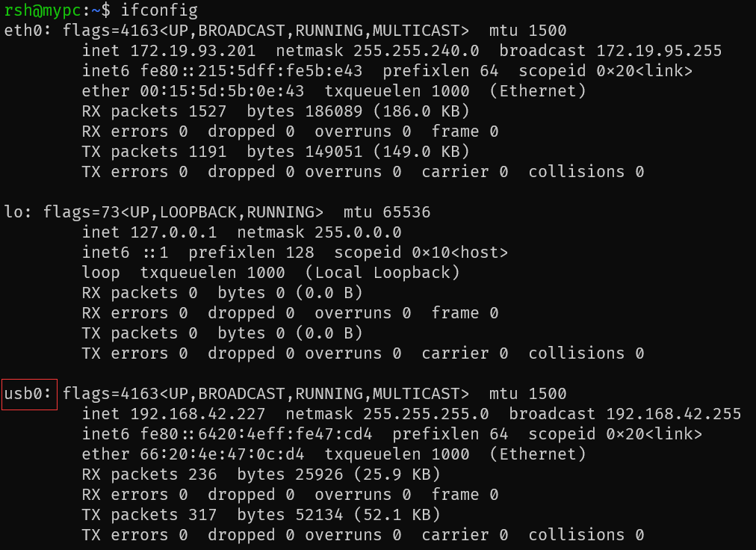Click the eth0 interface name

[27, 31]
